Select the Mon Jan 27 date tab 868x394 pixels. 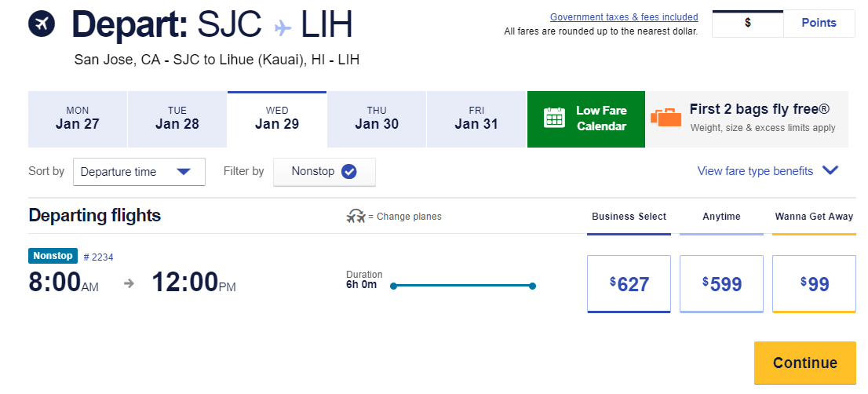(78, 119)
